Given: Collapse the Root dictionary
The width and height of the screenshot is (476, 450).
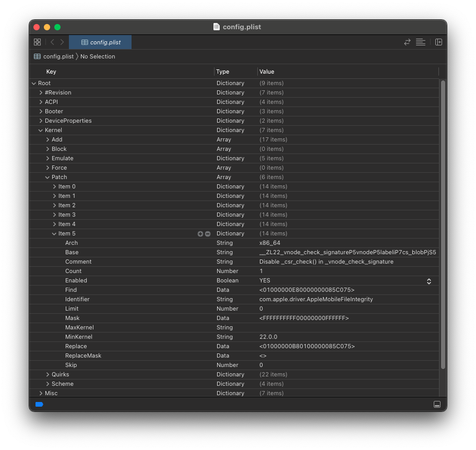Looking at the screenshot, I should click(x=34, y=83).
